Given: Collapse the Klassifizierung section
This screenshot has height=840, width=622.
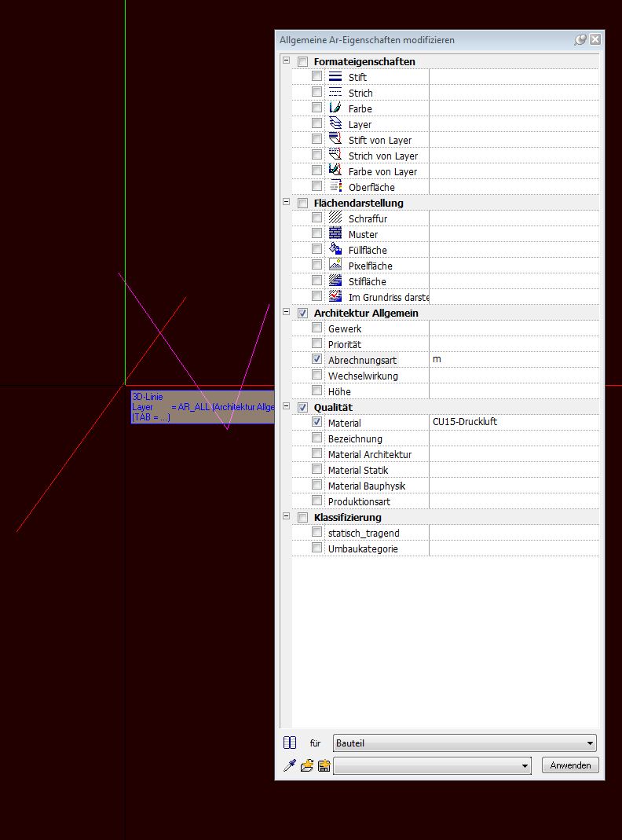Looking at the screenshot, I should pyautogui.click(x=287, y=516).
